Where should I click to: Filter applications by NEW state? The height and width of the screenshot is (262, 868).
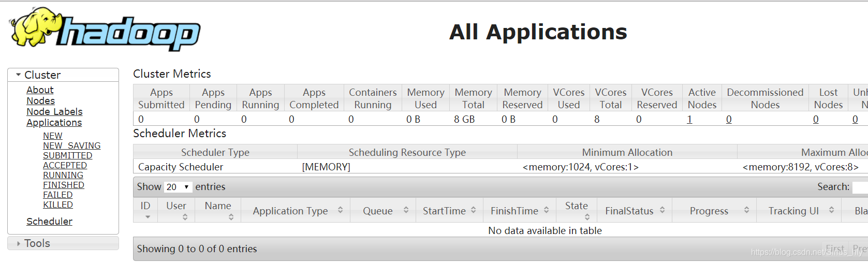point(52,136)
